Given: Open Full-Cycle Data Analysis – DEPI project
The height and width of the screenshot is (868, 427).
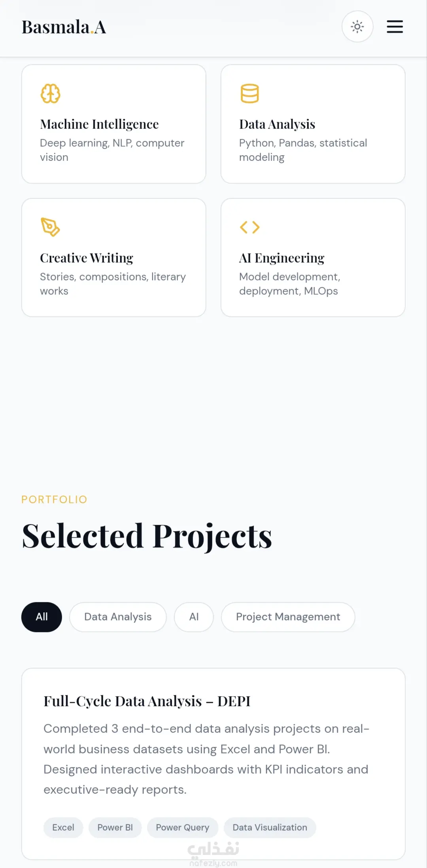Looking at the screenshot, I should [x=147, y=701].
